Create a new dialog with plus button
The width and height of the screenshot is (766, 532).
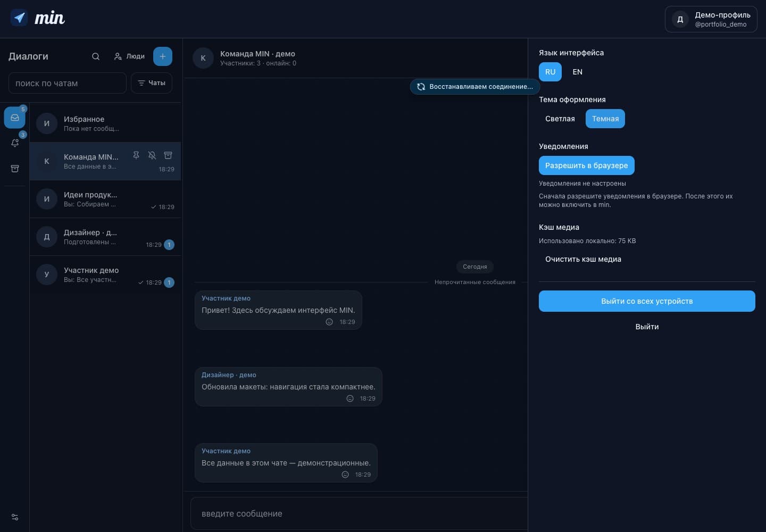pyautogui.click(x=163, y=56)
